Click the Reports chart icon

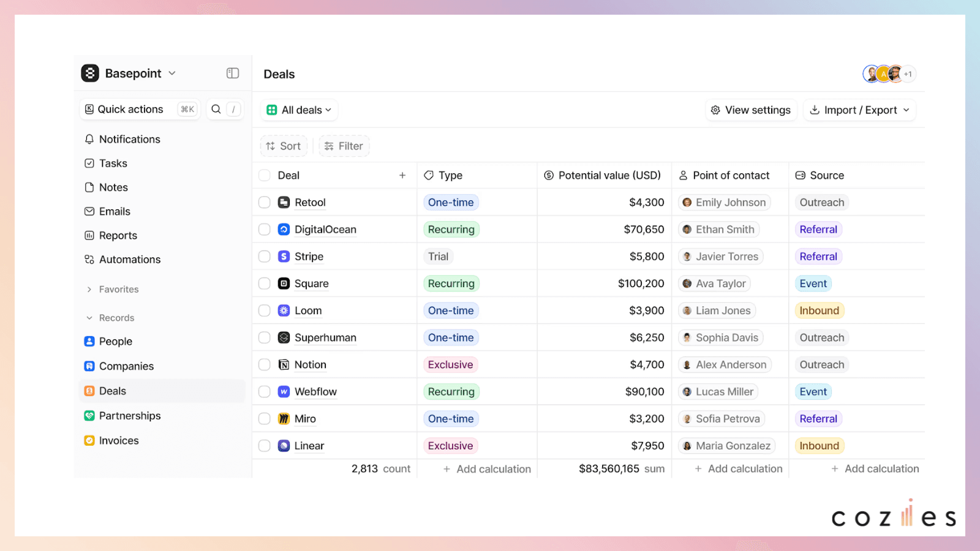89,236
